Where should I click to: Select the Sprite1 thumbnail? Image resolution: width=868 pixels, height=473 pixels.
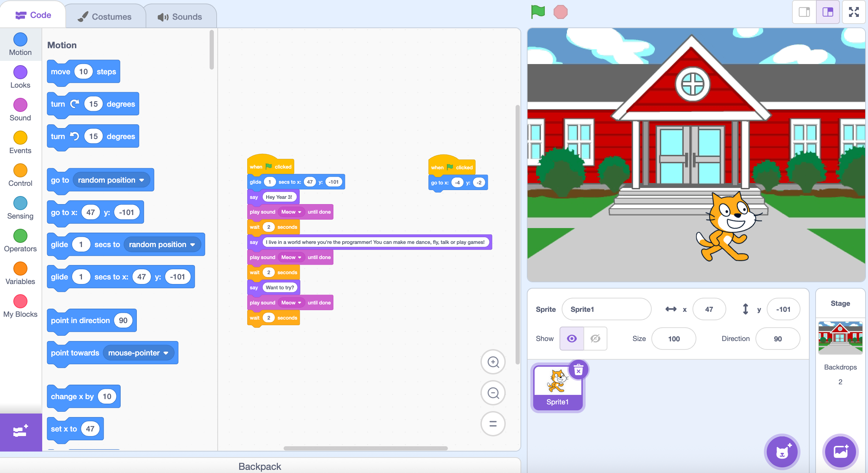[558, 387]
